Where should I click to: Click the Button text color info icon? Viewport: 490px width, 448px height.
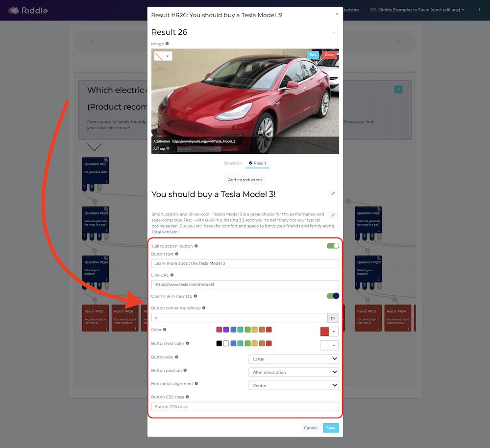[188, 343]
